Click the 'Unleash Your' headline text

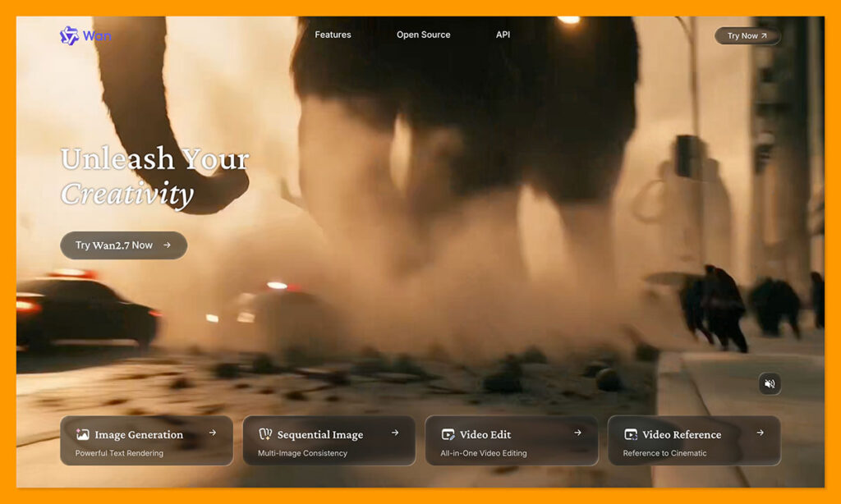coord(155,159)
